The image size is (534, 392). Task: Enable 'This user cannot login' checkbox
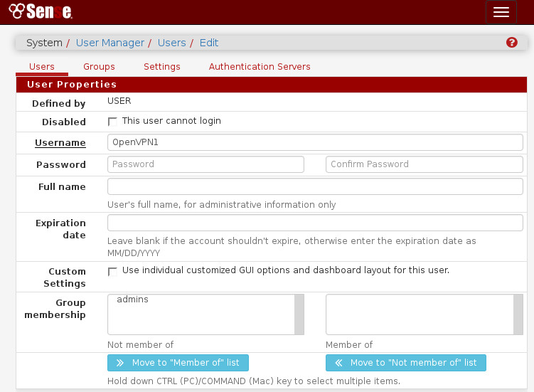pyautogui.click(x=112, y=122)
